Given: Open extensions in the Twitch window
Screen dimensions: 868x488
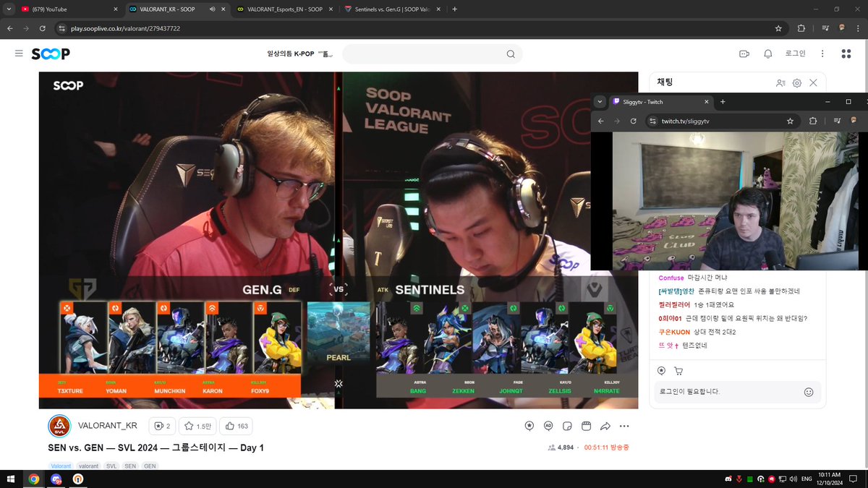Looking at the screenshot, I should point(813,121).
